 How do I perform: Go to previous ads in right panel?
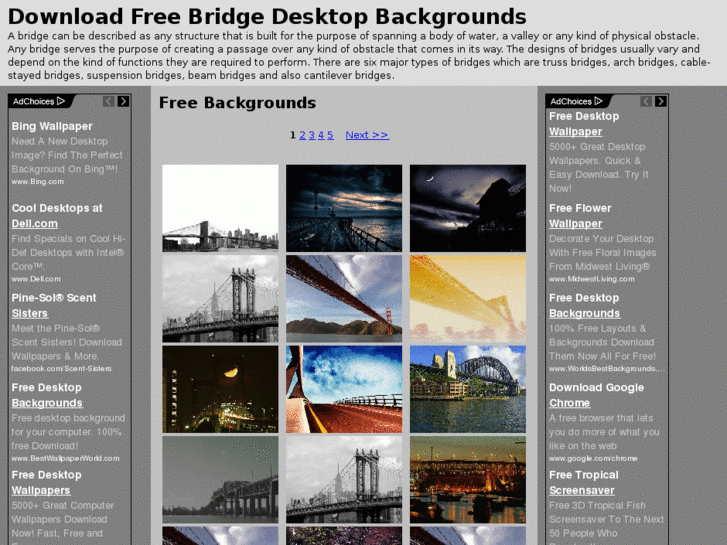pos(646,101)
